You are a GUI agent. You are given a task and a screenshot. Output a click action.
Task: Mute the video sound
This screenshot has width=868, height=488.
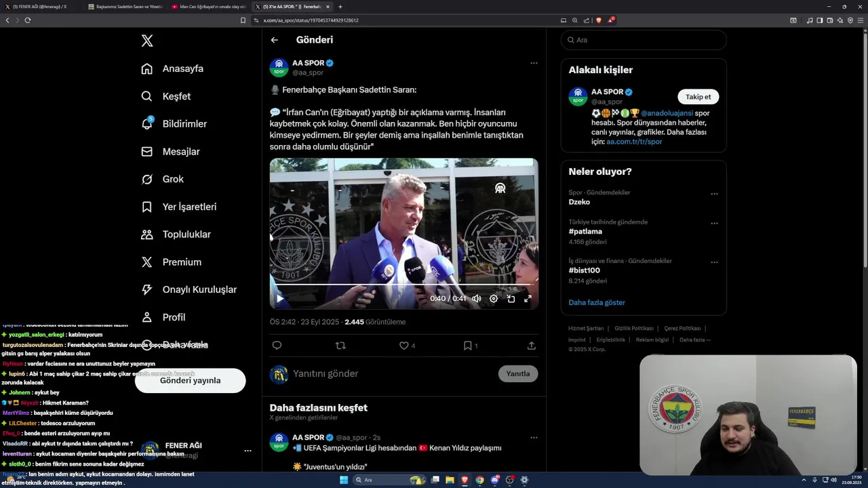477,298
